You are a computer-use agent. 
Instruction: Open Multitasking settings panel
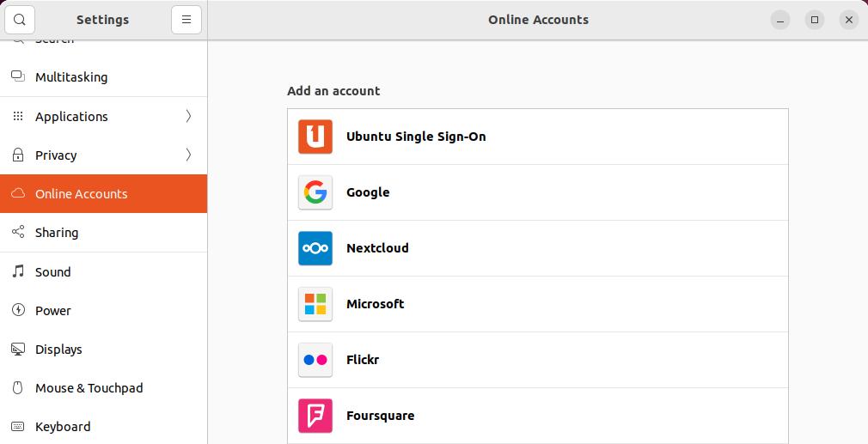tap(103, 76)
